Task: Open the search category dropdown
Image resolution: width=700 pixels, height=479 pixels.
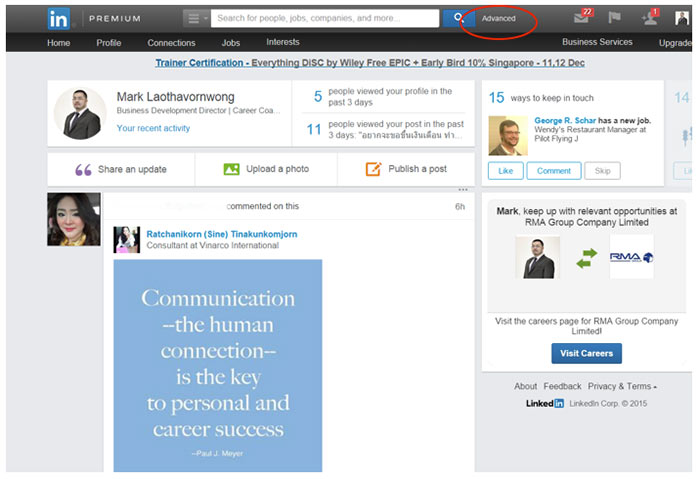Action: pyautogui.click(x=196, y=18)
